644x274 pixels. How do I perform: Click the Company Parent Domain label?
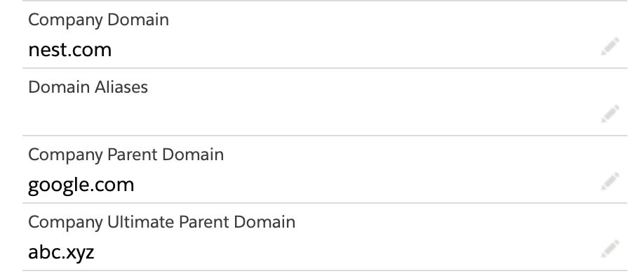(126, 155)
